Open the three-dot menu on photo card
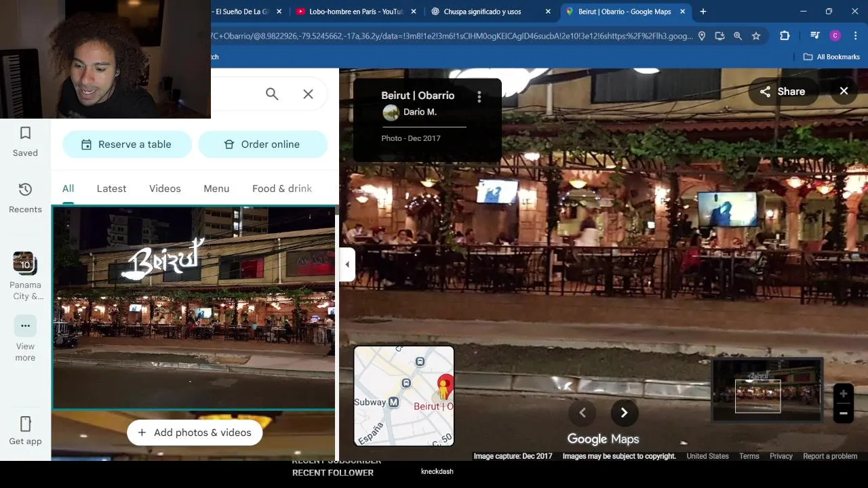Image resolution: width=868 pixels, height=488 pixels. (479, 97)
